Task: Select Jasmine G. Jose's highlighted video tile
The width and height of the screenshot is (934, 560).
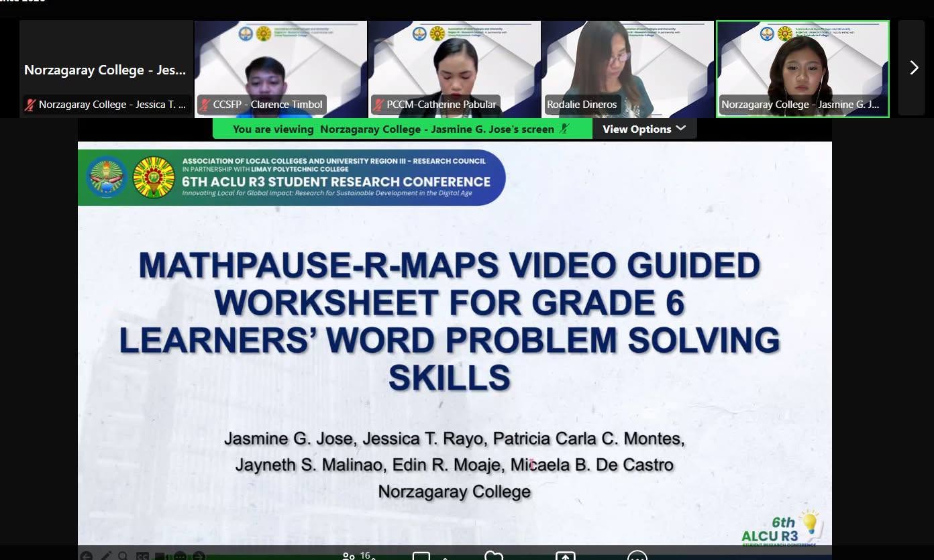Action: click(x=802, y=68)
